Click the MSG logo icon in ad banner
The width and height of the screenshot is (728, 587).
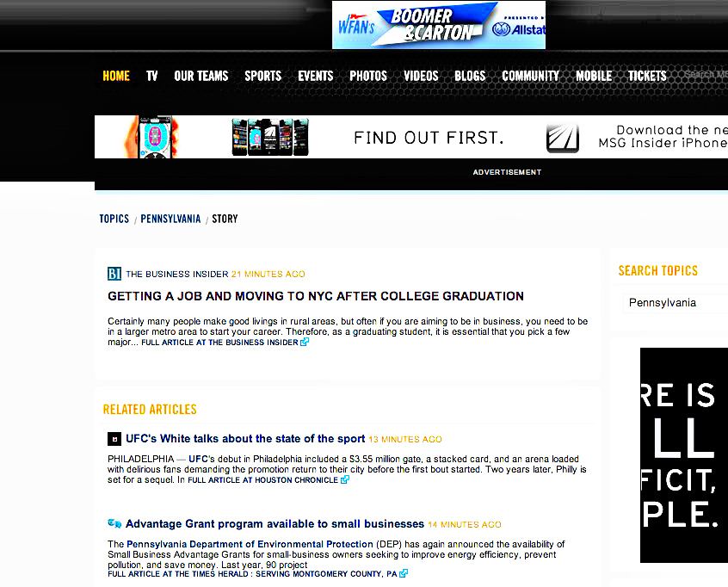[x=562, y=139]
